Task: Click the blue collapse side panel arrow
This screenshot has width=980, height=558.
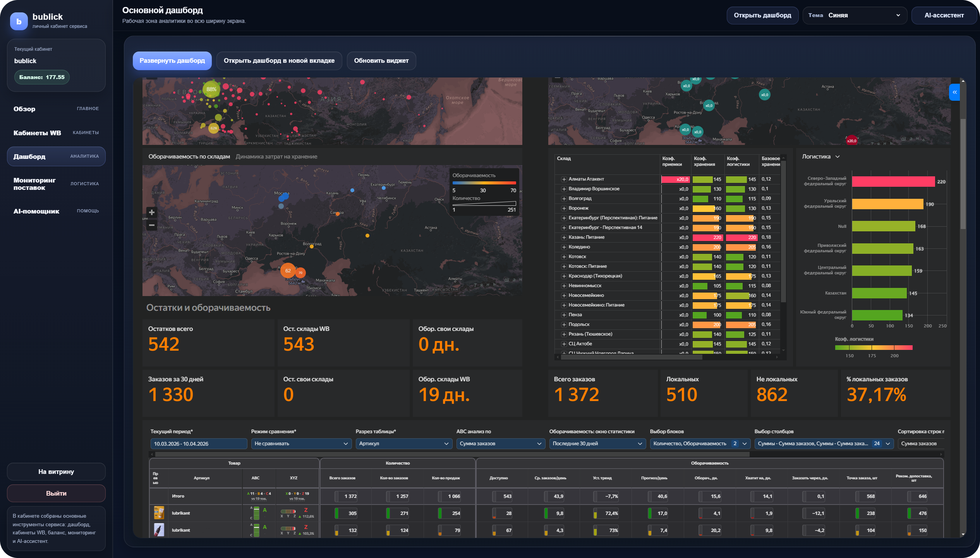Action: (x=954, y=92)
